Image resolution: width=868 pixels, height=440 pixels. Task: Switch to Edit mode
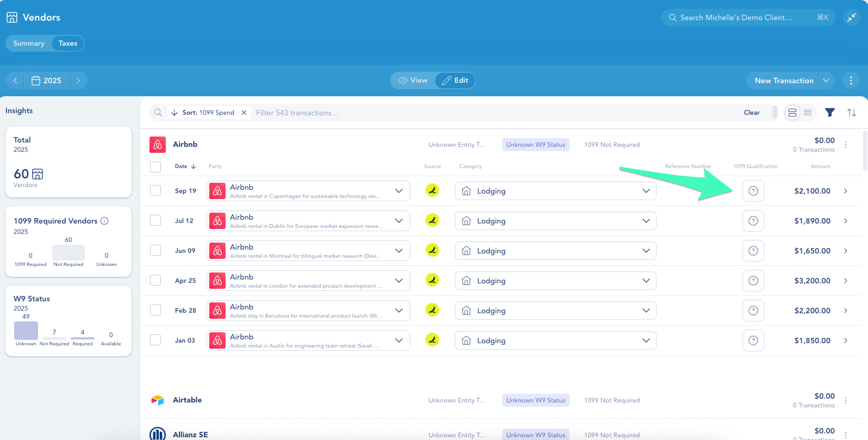click(x=455, y=80)
